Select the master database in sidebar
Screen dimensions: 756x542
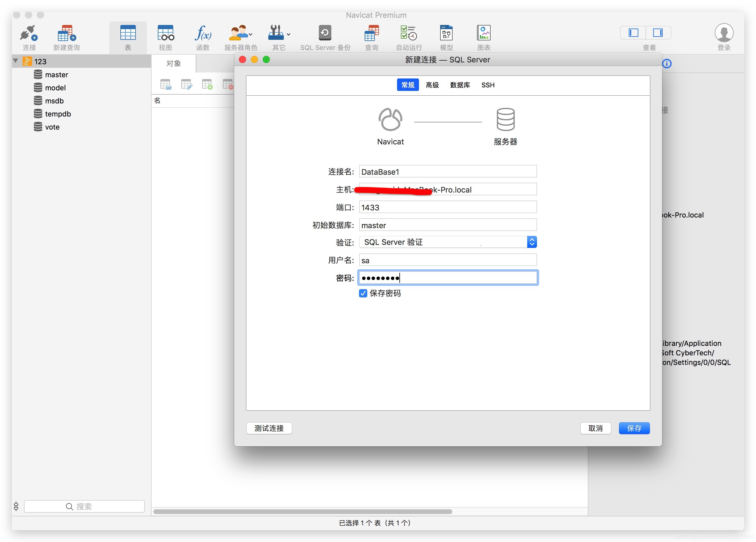tap(56, 75)
